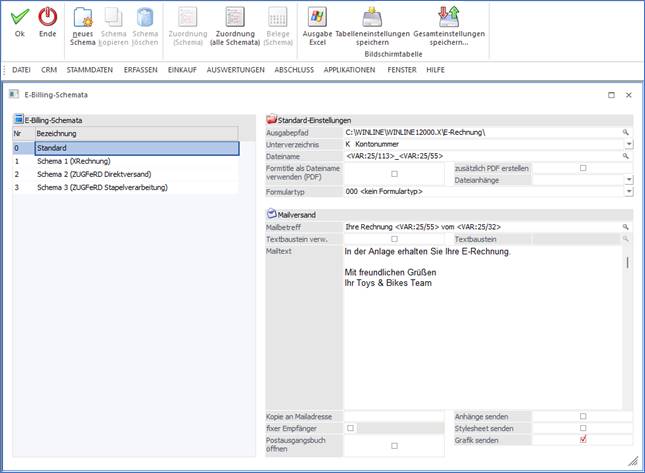Click the E-Billing-Schemata window icon

pyautogui.click(x=14, y=94)
